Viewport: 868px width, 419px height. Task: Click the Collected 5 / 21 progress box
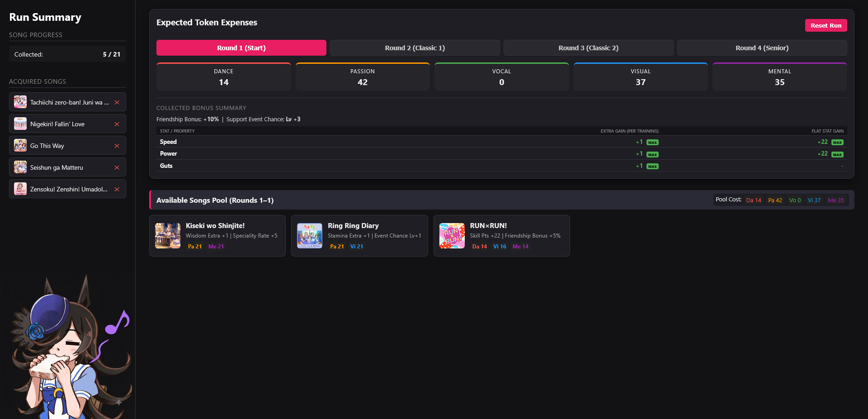click(67, 54)
